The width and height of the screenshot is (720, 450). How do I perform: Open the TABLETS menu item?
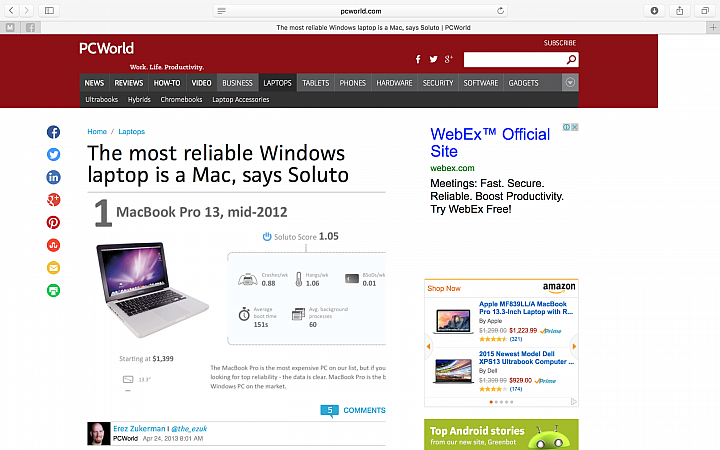[315, 83]
